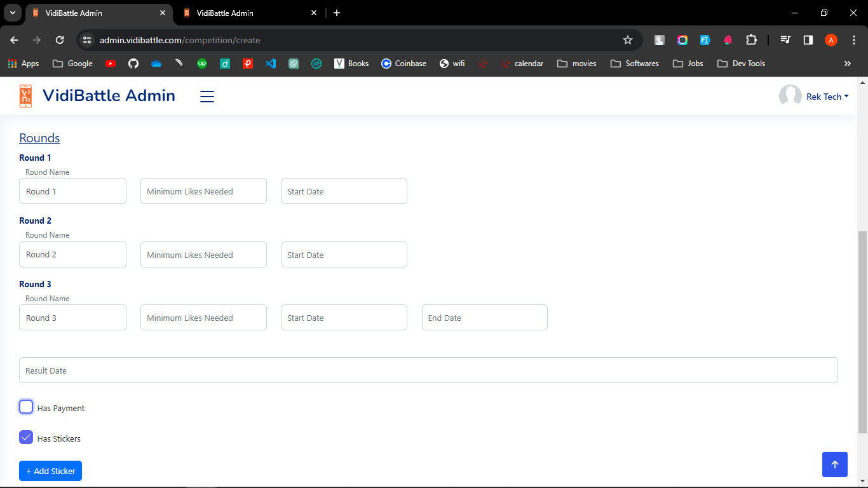
Task: Open the movies bookmarks folder
Action: click(577, 64)
